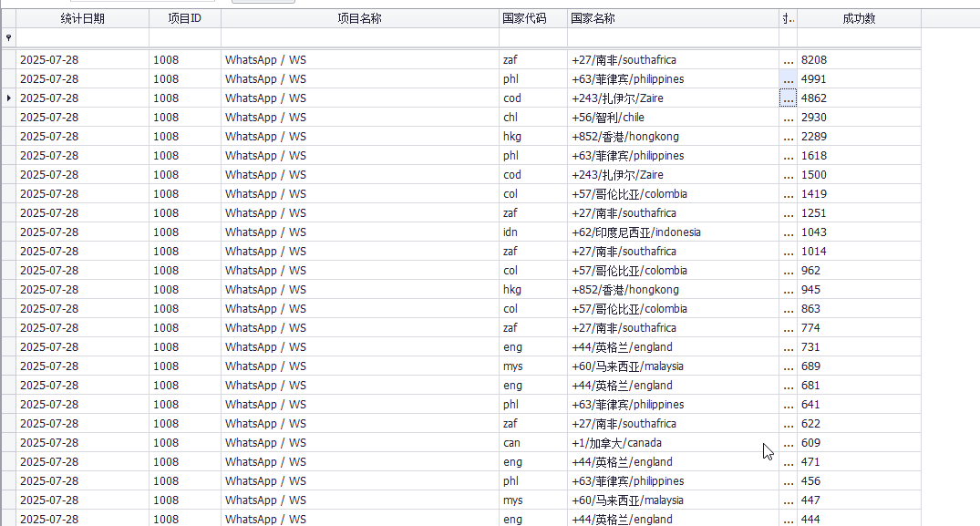Screen dimensions: 980x526
Task: Select the success count 622 cell
Action: [860, 424]
